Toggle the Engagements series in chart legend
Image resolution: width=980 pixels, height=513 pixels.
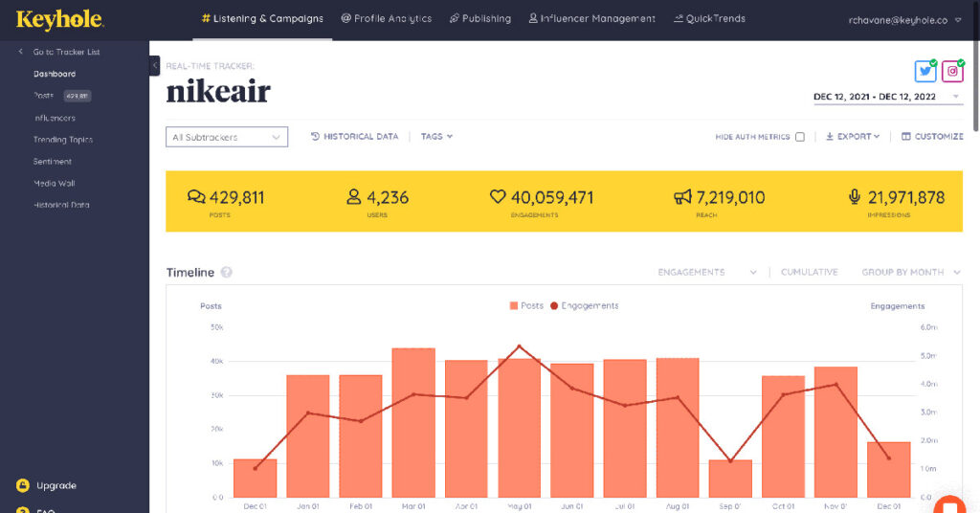click(x=584, y=306)
